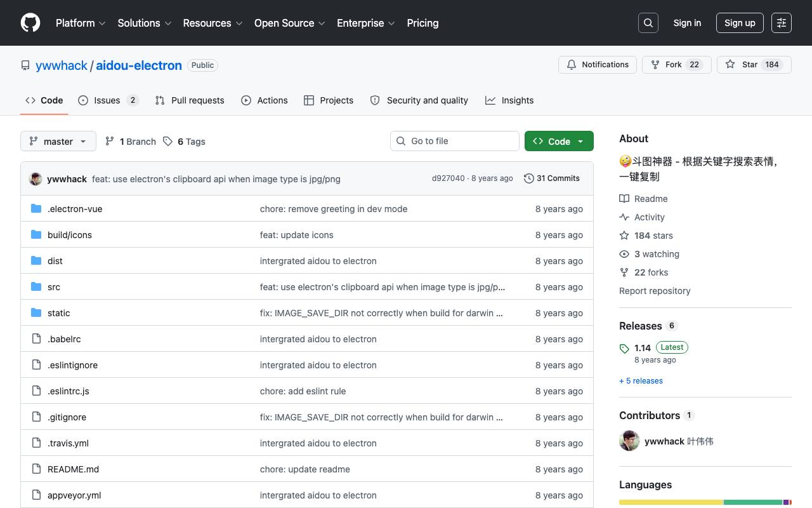This screenshot has width=812, height=508.
Task: Switch to the Issues tab
Action: tap(108, 100)
